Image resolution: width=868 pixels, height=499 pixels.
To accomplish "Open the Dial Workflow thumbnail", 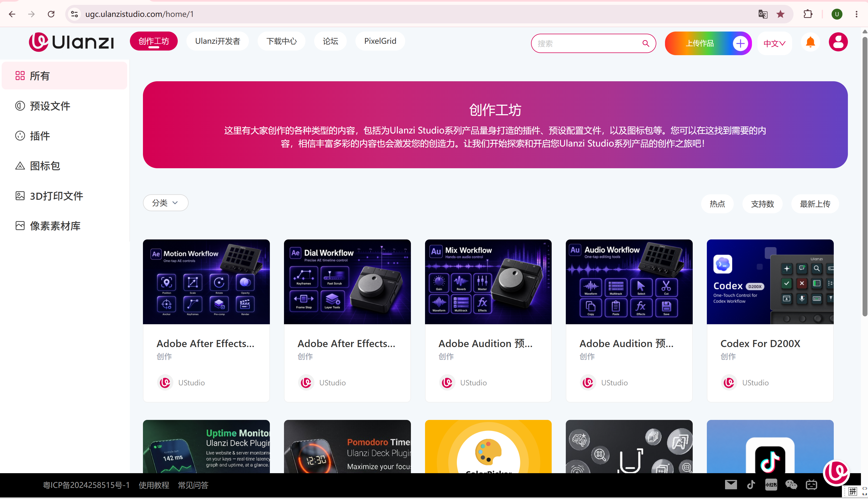I will pos(347,282).
